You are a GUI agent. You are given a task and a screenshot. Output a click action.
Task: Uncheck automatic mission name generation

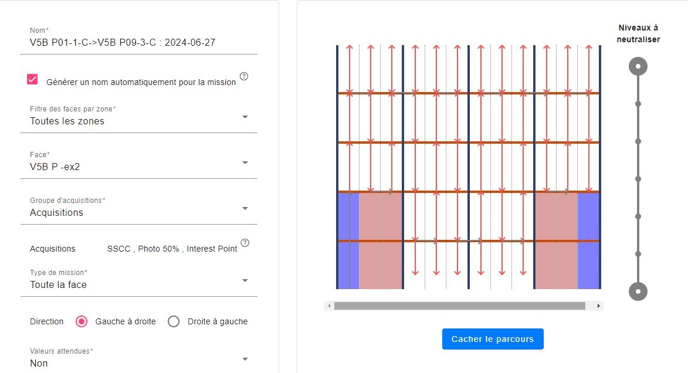click(32, 79)
